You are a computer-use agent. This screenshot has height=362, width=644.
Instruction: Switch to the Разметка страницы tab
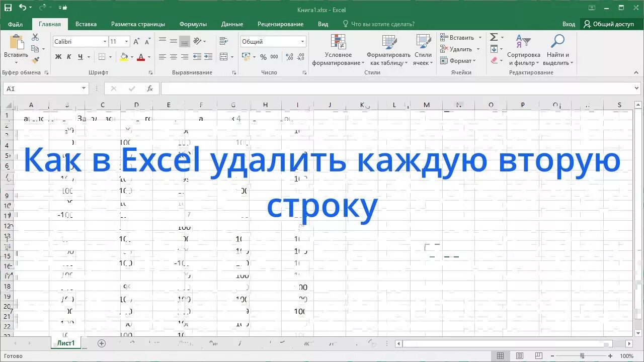click(138, 24)
